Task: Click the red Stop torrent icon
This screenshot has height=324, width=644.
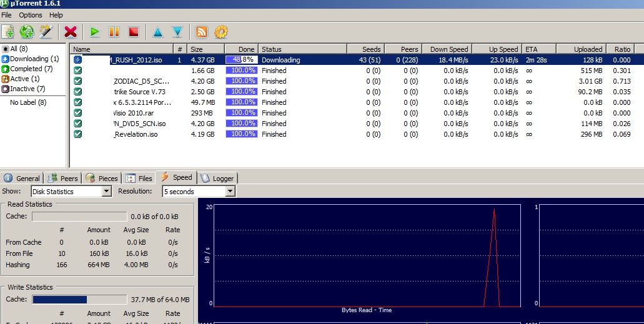Action: [x=134, y=32]
